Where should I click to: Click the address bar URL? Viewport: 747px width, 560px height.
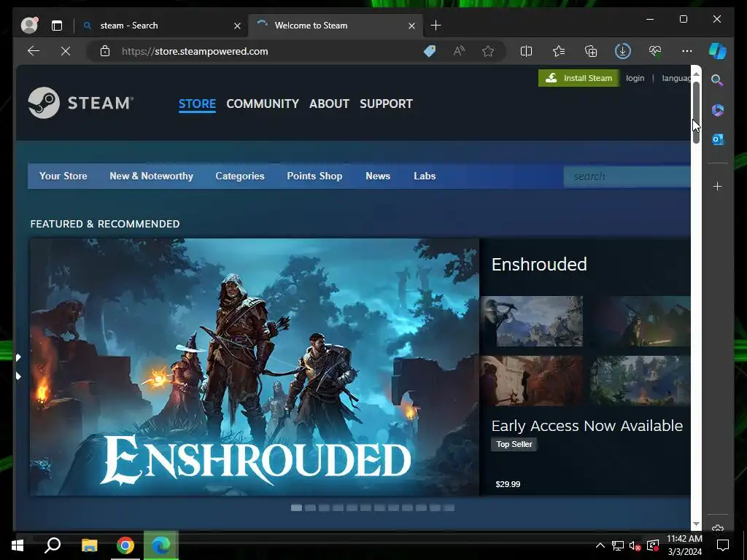pyautogui.click(x=195, y=51)
